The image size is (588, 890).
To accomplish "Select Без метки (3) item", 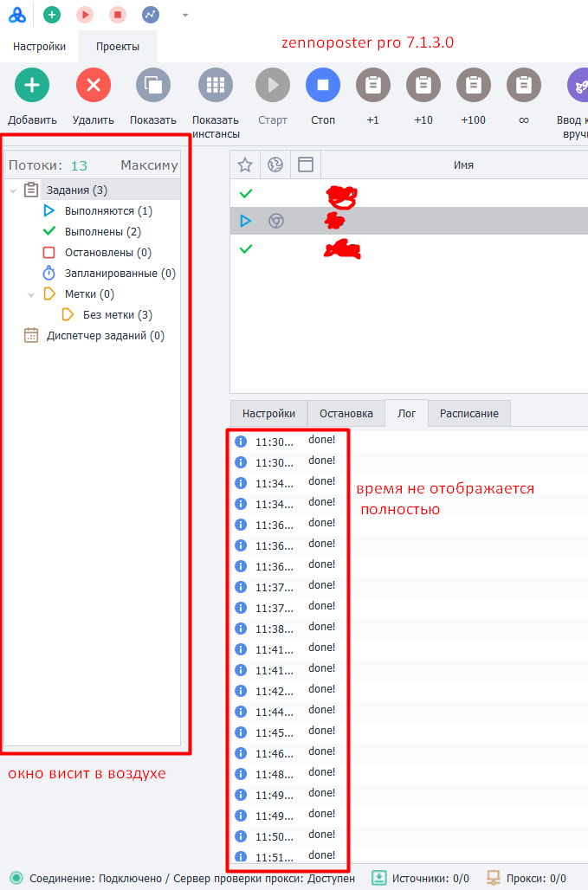I will (118, 315).
